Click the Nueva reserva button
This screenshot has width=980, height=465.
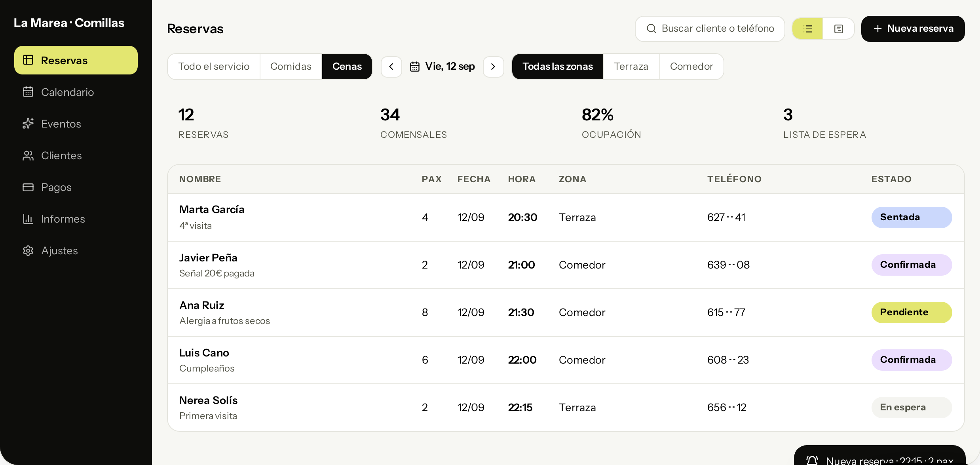point(913,29)
